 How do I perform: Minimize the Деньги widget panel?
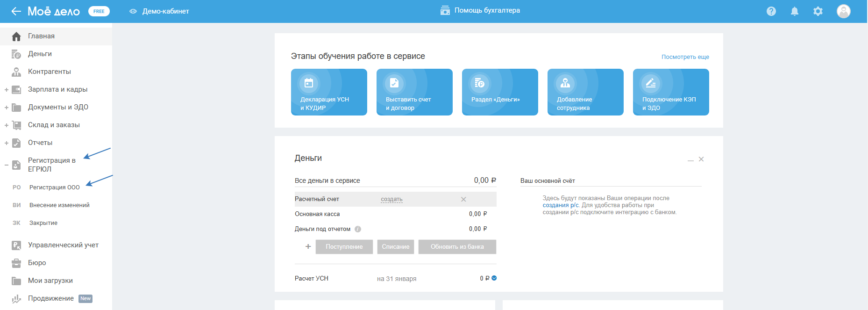(x=690, y=160)
